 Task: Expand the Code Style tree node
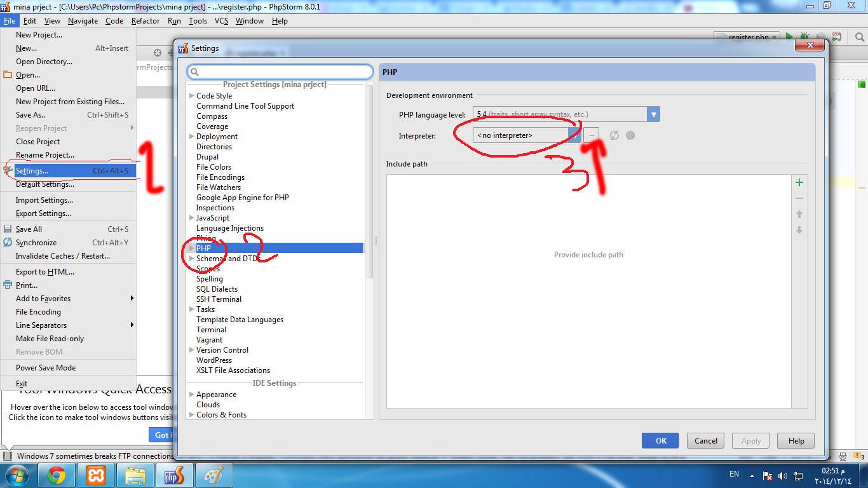[x=191, y=96]
